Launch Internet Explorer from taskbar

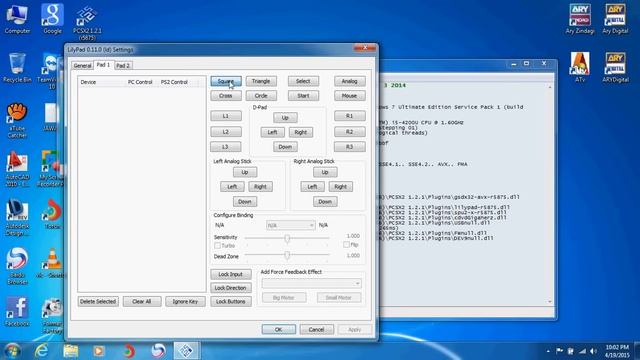[x=42, y=351]
